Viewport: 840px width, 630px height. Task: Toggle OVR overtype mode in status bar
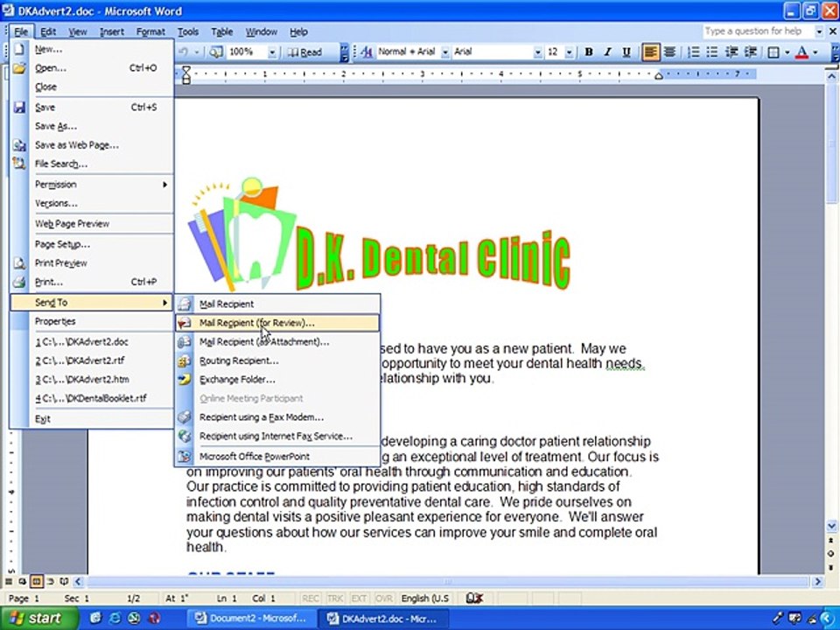383,598
